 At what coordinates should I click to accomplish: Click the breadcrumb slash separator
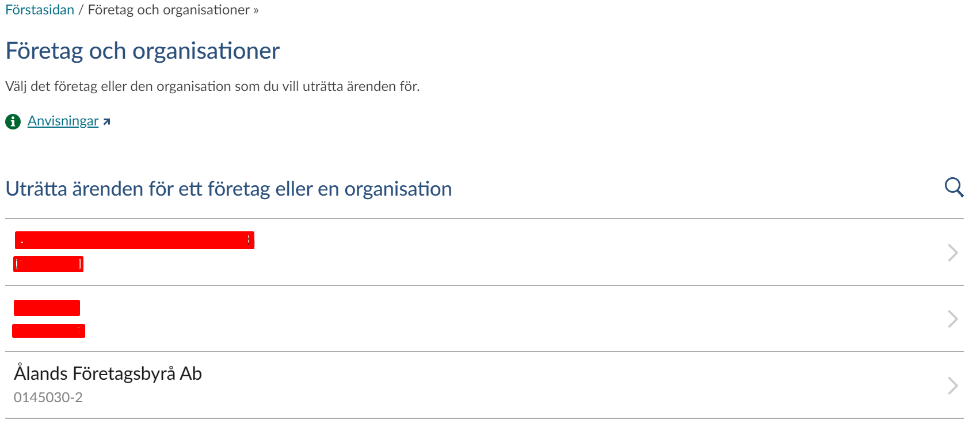click(x=81, y=10)
